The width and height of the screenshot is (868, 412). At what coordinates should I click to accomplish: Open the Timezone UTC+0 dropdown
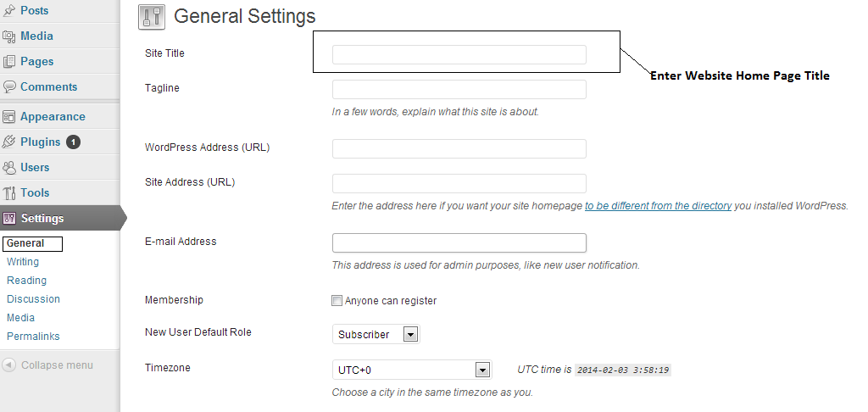point(412,370)
